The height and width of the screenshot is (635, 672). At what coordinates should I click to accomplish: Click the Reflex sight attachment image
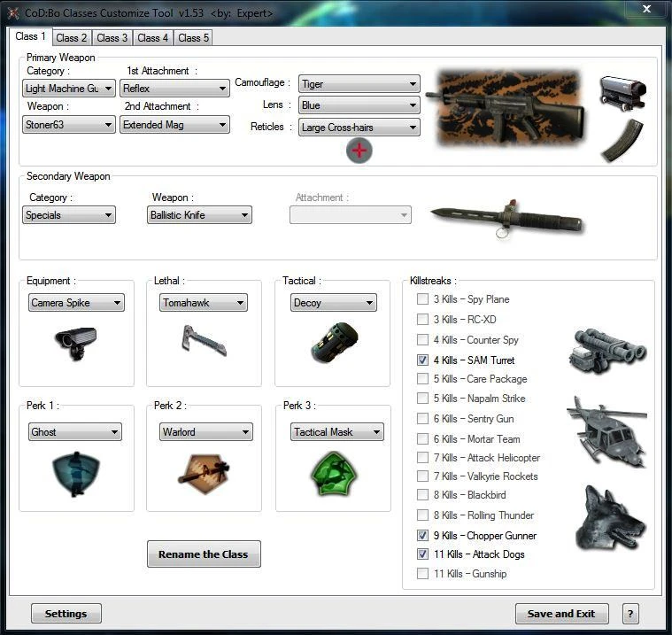(x=622, y=93)
